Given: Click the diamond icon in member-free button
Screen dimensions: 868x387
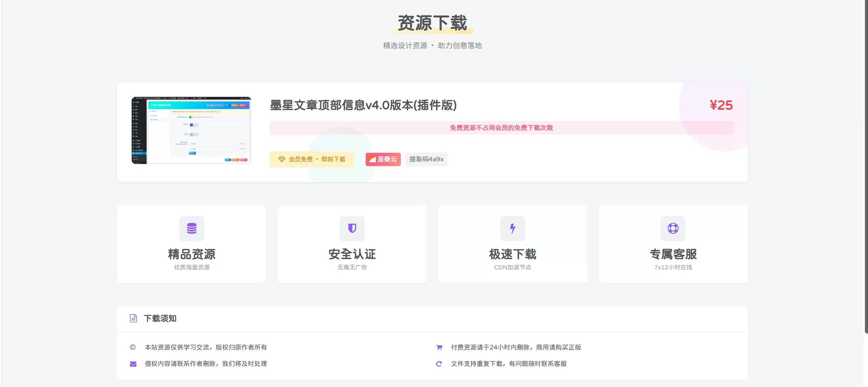Looking at the screenshot, I should [x=281, y=159].
